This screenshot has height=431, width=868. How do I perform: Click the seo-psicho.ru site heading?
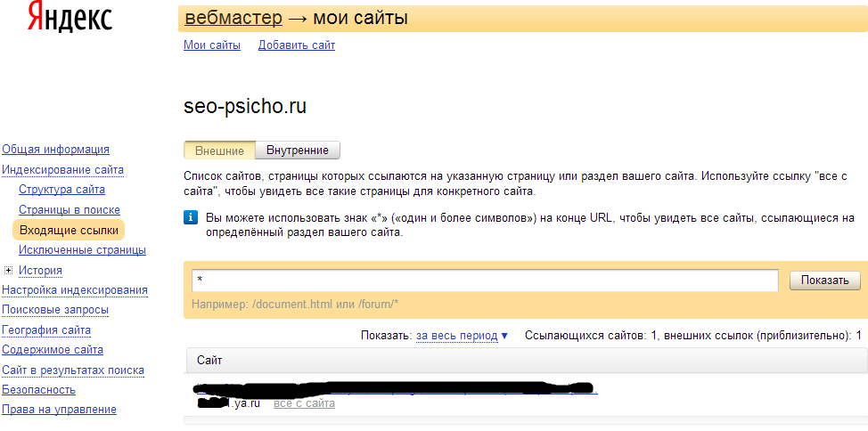245,107
